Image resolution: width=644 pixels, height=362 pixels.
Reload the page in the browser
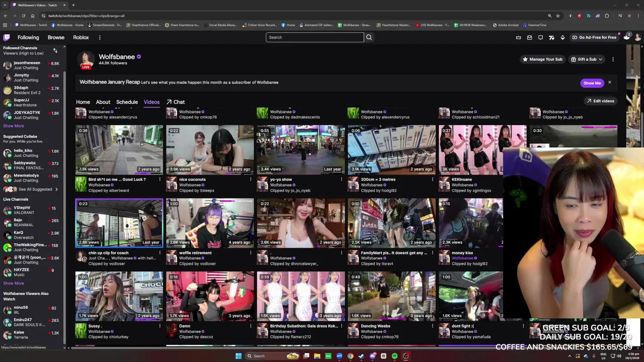pyautogui.click(x=23, y=16)
